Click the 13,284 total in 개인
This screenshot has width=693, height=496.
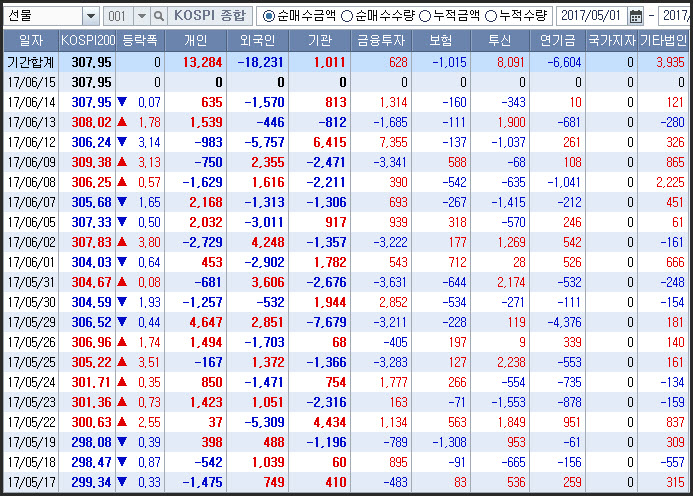202,62
